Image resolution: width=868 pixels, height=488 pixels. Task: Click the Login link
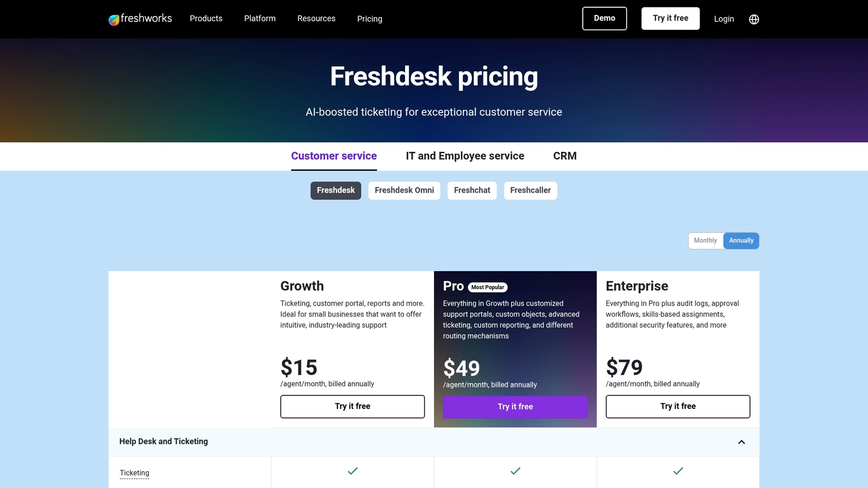[x=723, y=19]
